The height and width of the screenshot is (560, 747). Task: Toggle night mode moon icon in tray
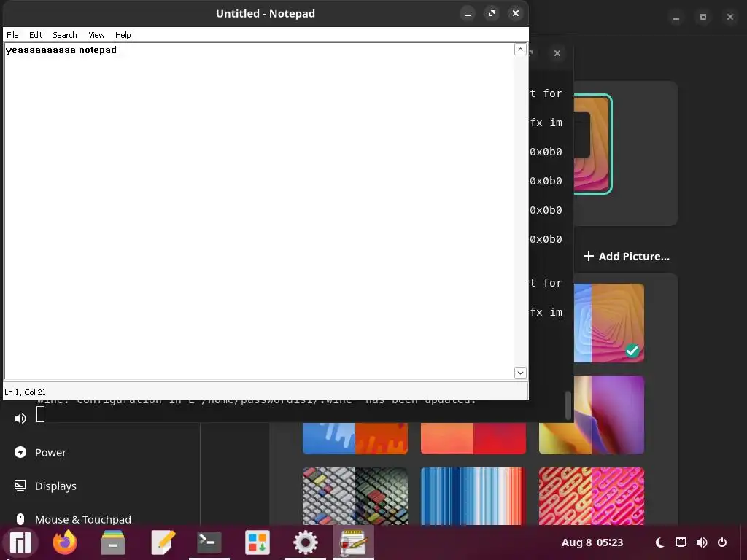(x=659, y=542)
